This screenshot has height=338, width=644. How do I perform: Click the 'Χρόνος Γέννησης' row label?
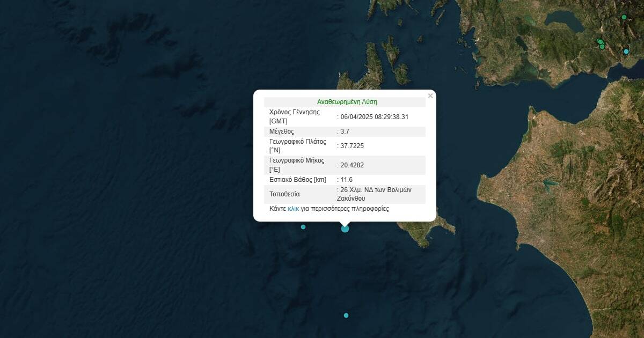pyautogui.click(x=294, y=112)
